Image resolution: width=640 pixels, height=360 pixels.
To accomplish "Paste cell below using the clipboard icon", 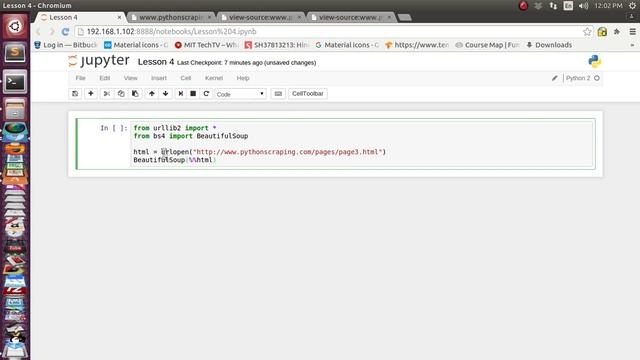I will coord(135,93).
